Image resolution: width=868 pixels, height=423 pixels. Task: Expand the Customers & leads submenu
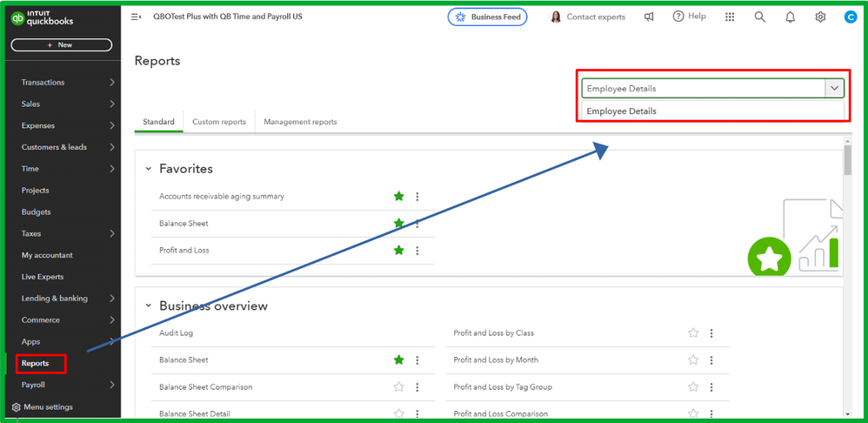[x=112, y=147]
